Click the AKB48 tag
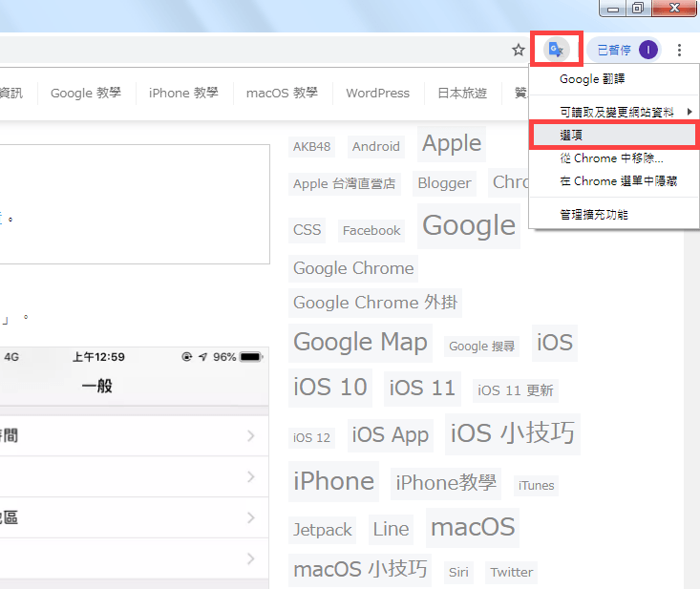This screenshot has height=589, width=700. (311, 146)
